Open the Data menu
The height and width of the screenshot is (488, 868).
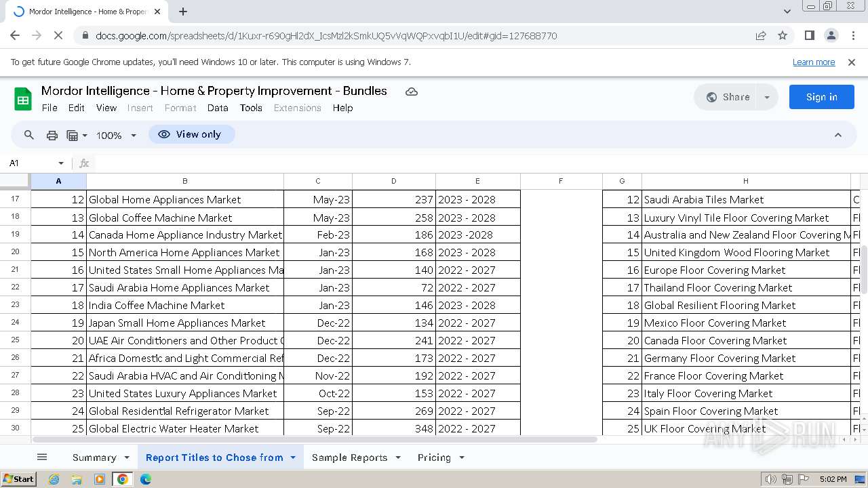218,108
